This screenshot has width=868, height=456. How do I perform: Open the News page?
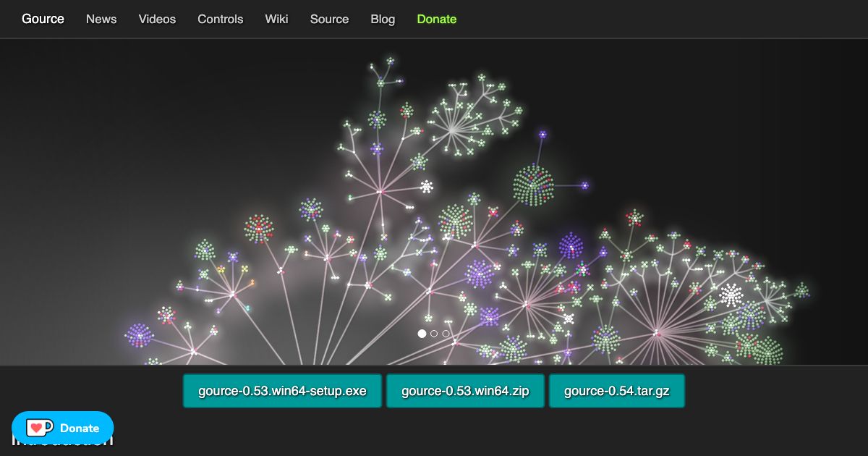[101, 19]
